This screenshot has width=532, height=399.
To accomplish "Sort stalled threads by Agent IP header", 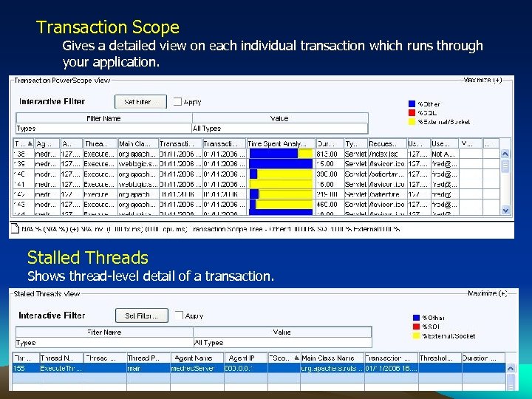I will click(x=245, y=358).
